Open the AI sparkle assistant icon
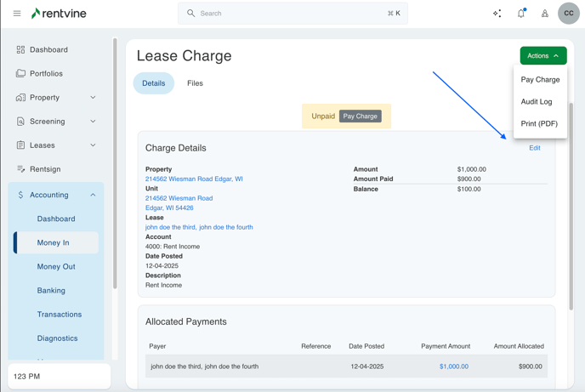The image size is (585, 392). point(497,14)
